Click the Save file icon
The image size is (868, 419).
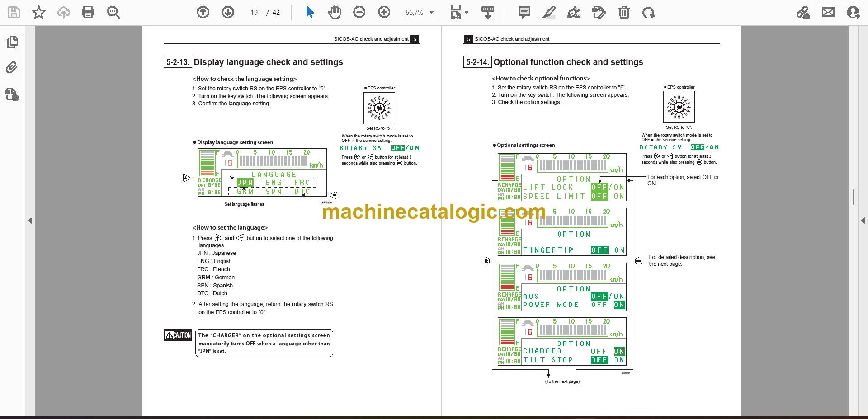(14, 12)
